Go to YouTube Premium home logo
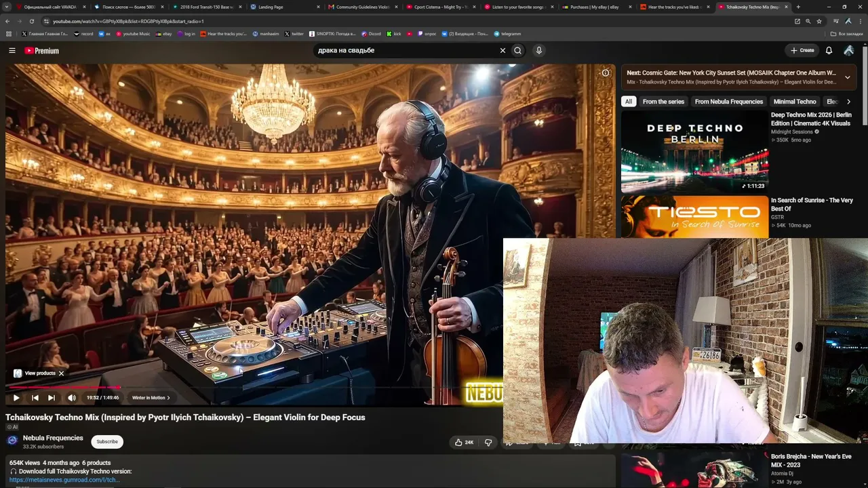Image resolution: width=868 pixels, height=488 pixels. pos(42,50)
